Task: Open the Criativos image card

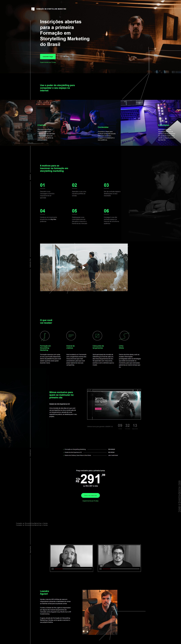Action: click(x=30, y=122)
